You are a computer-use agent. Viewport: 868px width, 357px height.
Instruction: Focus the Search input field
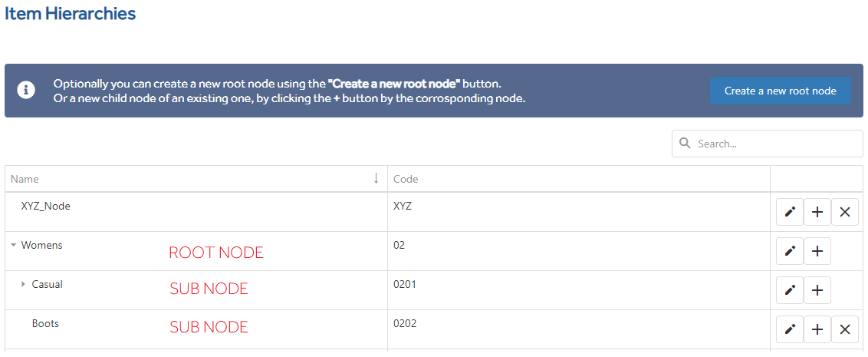click(768, 144)
